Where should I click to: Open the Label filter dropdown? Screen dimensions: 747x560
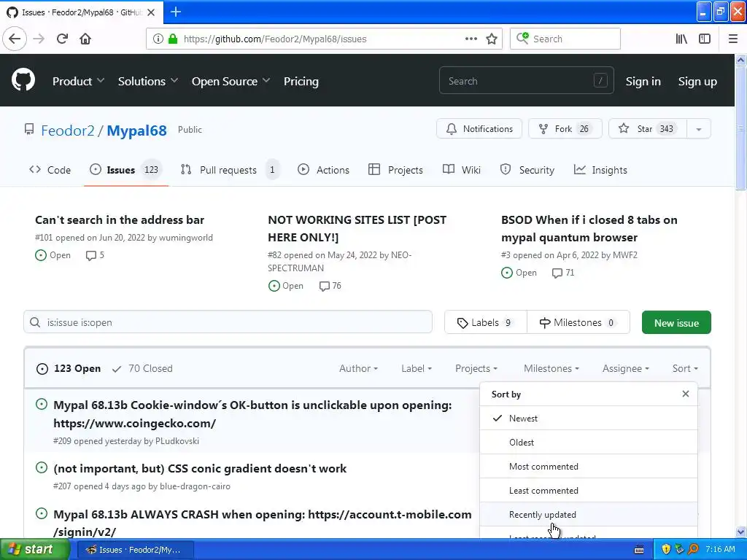pyautogui.click(x=417, y=368)
